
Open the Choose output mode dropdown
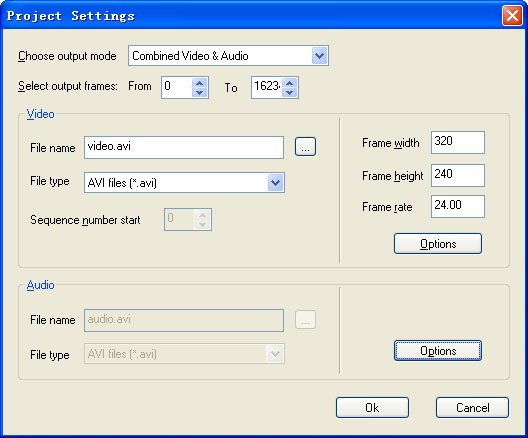(228, 56)
